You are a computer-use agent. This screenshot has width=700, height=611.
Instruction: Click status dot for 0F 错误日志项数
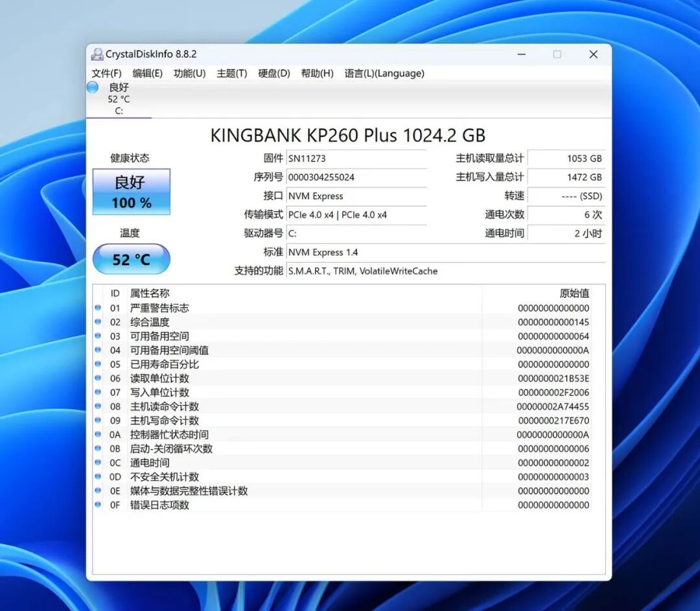[99, 504]
